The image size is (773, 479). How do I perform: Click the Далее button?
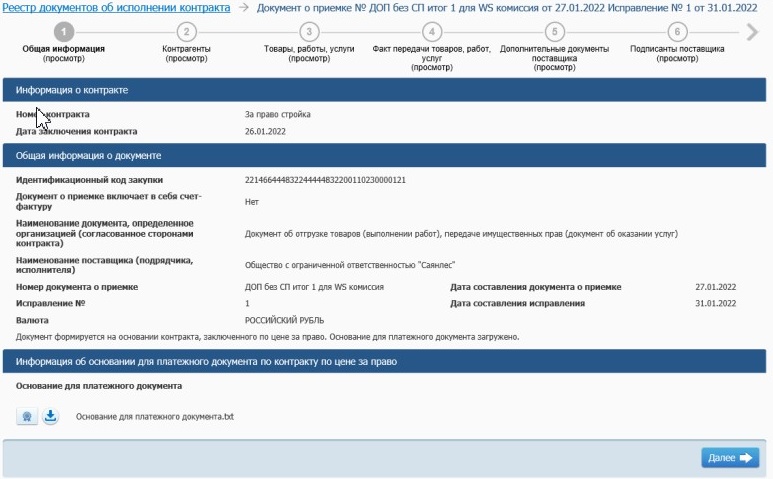[730, 458]
